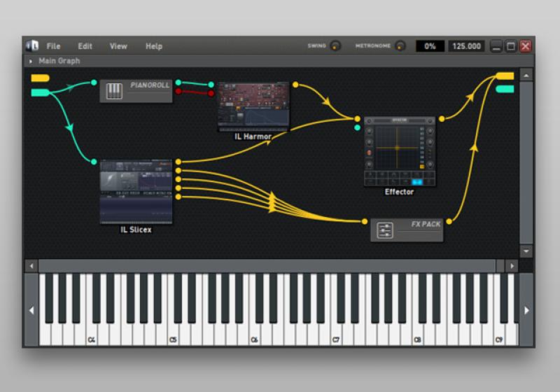This screenshot has height=392, width=560.
Task: Open the Edit menu
Action: pyautogui.click(x=85, y=46)
